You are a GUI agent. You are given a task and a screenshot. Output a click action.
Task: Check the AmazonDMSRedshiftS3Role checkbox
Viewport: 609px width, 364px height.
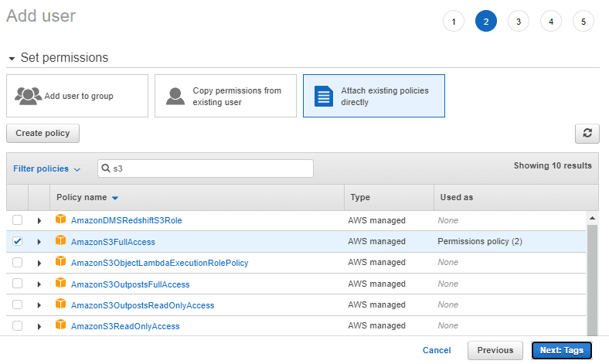[18, 220]
